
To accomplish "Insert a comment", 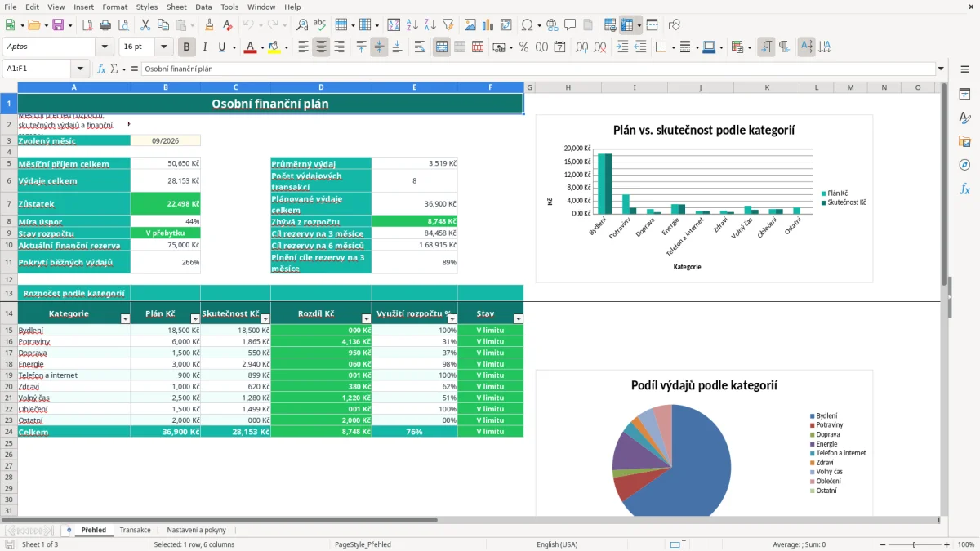I will pos(570,25).
